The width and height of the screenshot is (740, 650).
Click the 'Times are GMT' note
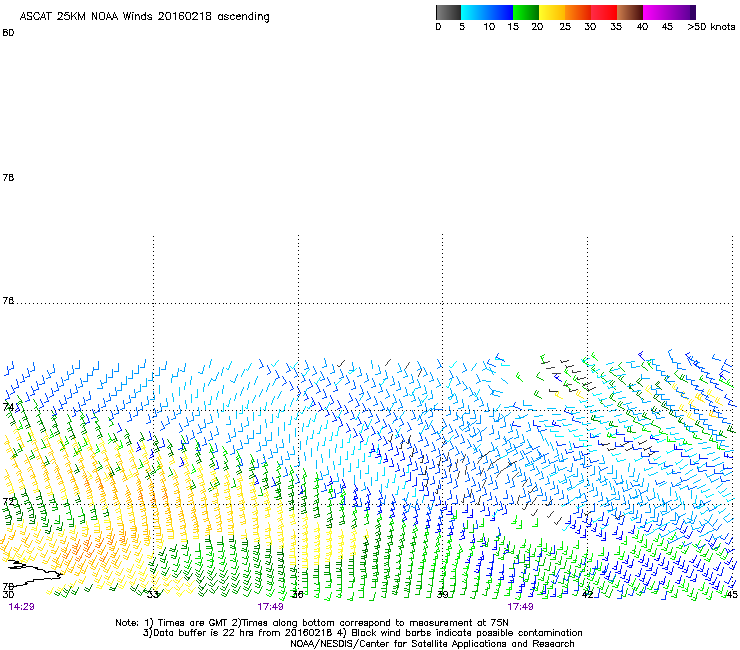coord(193,623)
